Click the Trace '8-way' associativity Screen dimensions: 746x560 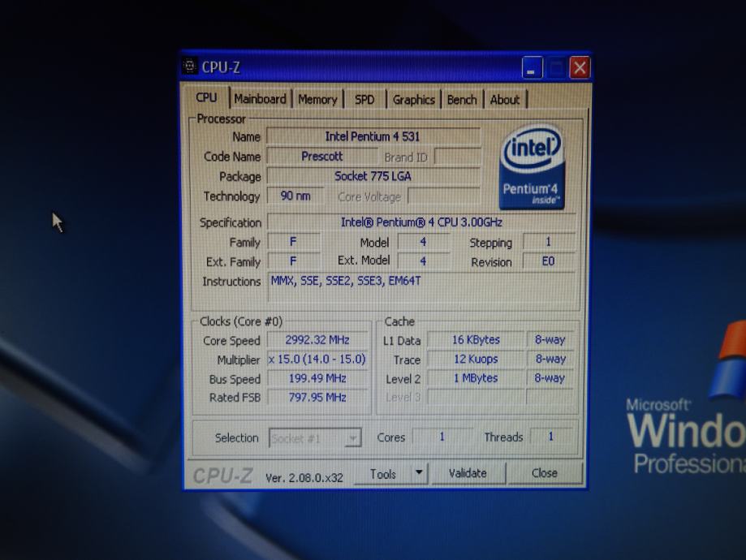pos(550,359)
